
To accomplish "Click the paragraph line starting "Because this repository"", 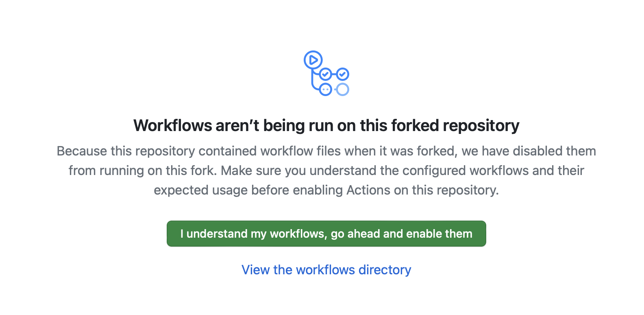I will click(x=326, y=151).
